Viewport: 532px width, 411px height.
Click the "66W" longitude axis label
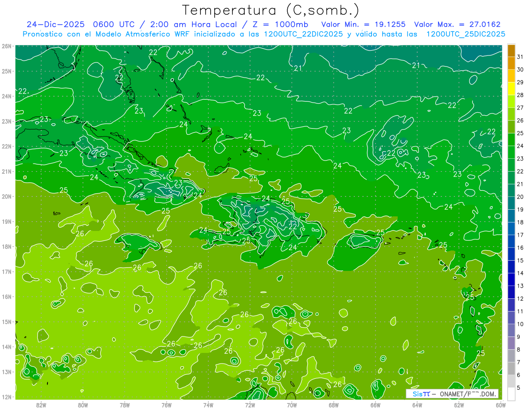pos(376,405)
